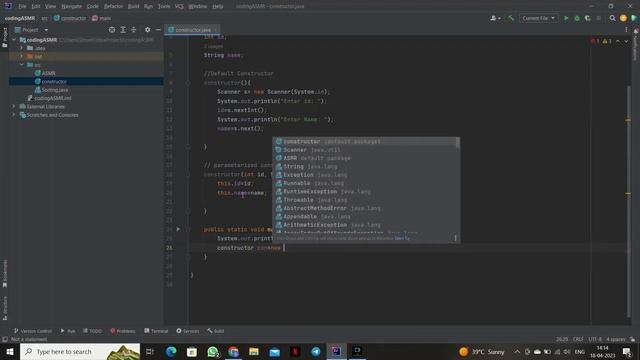Expand the out folder
This screenshot has width=640, height=360.
pyautogui.click(x=22, y=56)
